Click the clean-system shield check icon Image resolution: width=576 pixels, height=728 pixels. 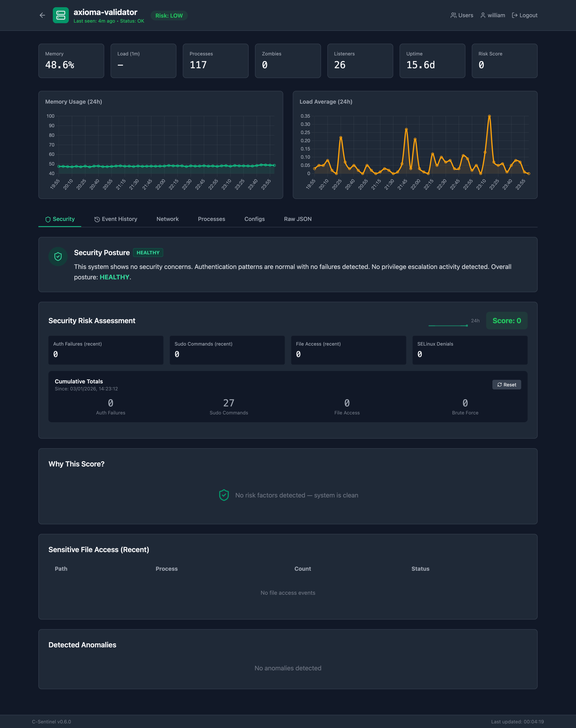coord(224,495)
